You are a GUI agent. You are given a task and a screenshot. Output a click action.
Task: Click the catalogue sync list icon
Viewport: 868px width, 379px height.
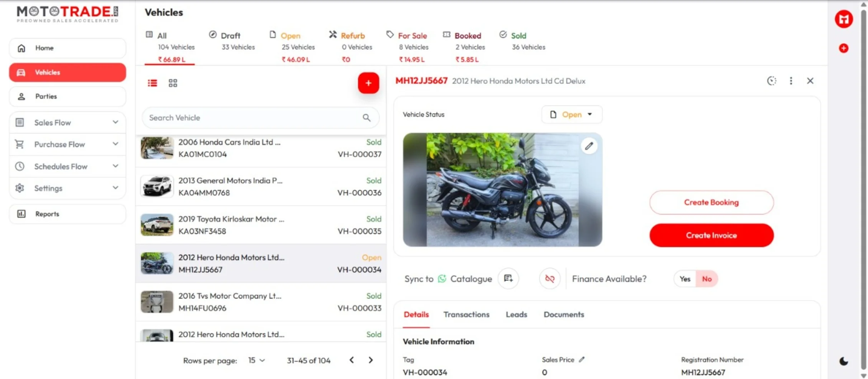click(x=508, y=278)
